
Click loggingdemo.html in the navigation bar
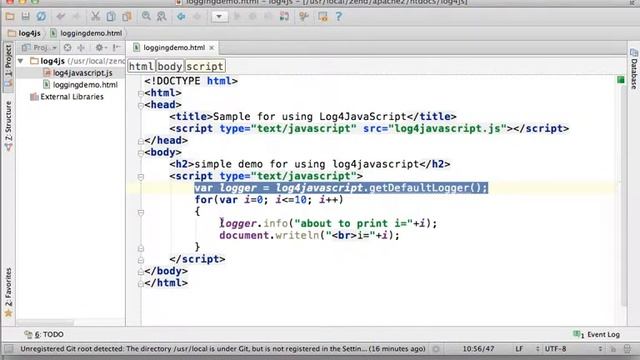point(86,33)
